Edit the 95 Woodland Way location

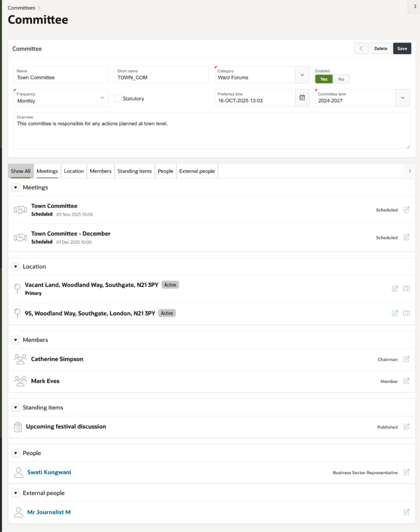point(394,313)
